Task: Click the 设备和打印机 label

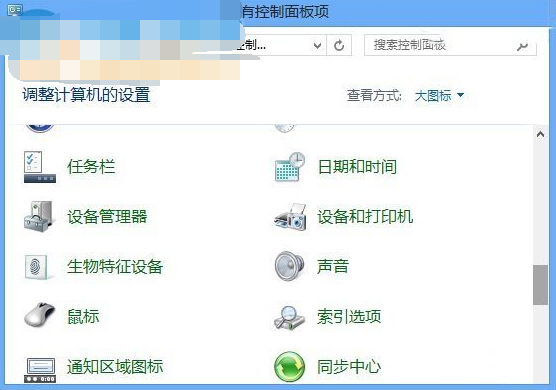Action: pos(365,217)
